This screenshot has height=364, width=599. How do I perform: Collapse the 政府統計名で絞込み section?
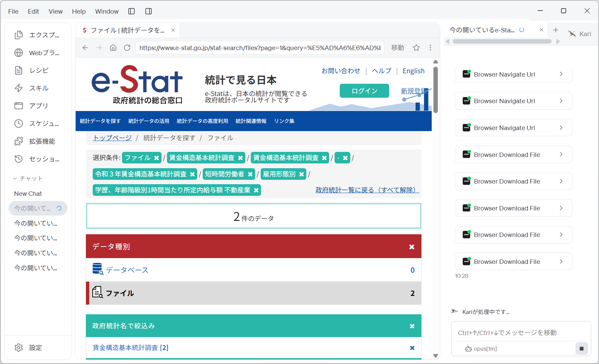pyautogui.click(x=412, y=326)
